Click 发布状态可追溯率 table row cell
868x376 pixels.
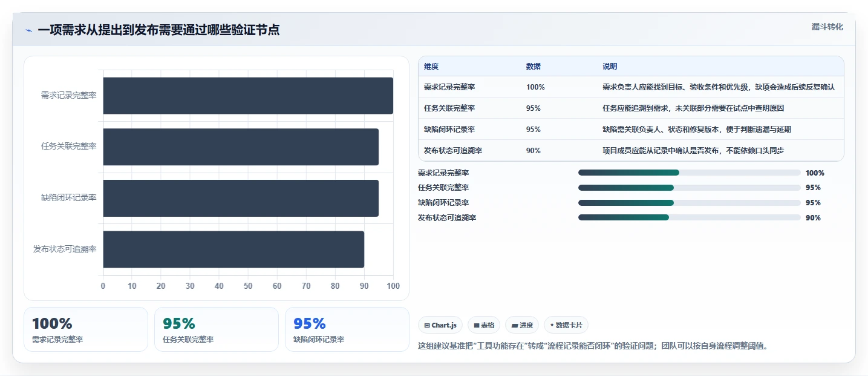453,151
